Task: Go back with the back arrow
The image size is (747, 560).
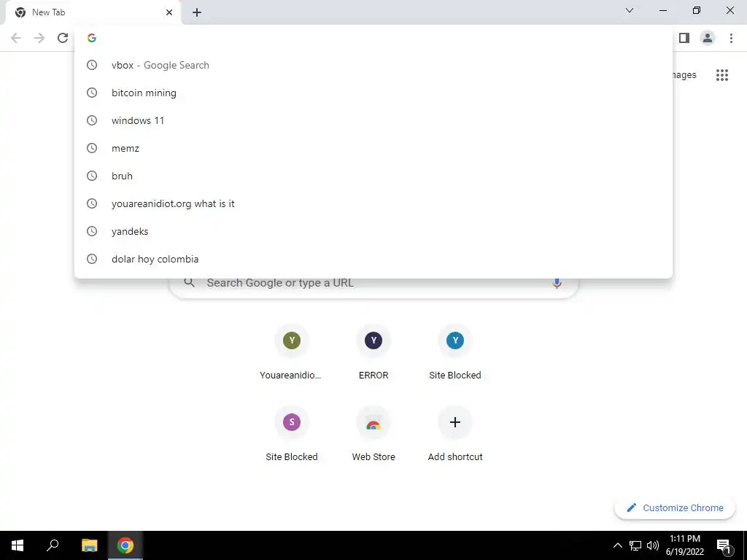Action: 16,38
